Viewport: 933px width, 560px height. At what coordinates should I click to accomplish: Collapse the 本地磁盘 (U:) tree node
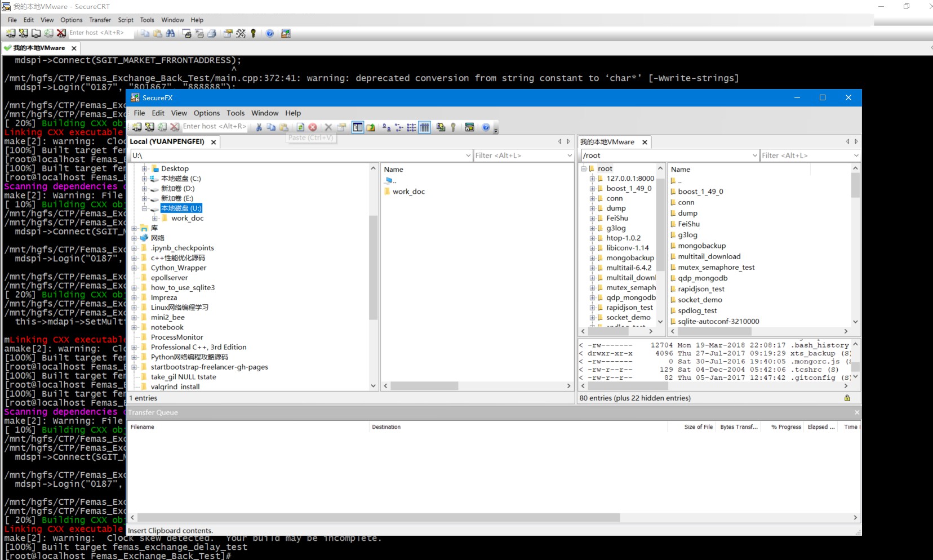(144, 208)
